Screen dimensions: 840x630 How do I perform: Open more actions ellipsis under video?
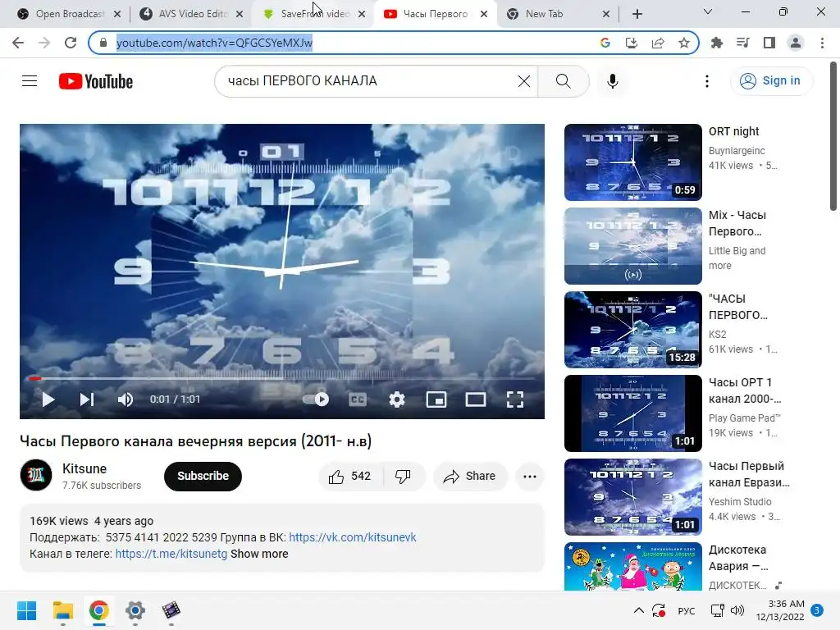(530, 477)
